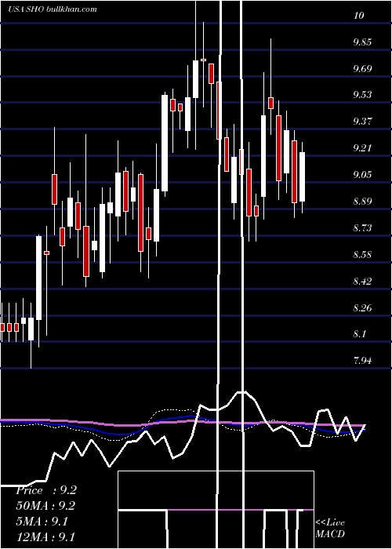
Task: Click the 8.58 price axis label
Action: 362,254
